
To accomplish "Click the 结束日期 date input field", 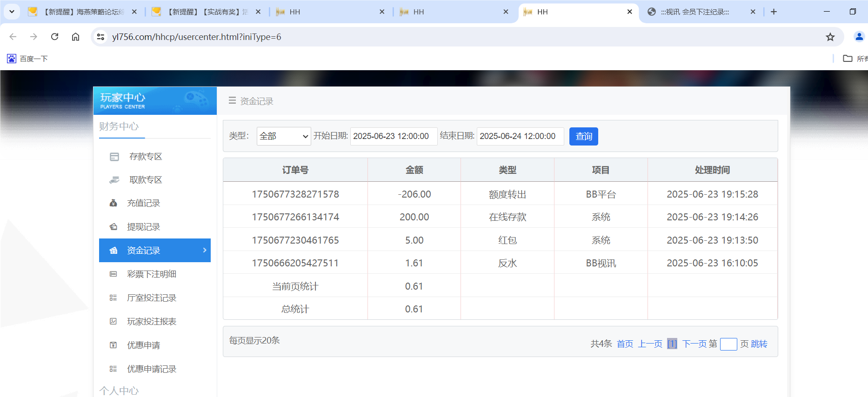I will click(520, 136).
